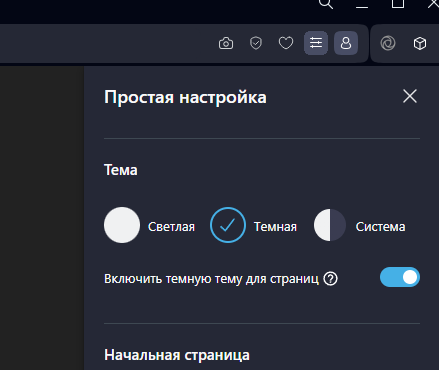Click the Светлая label
Viewport: 439px width, 370px height.
click(x=171, y=227)
